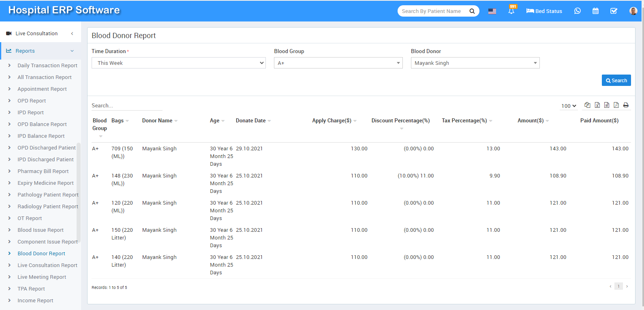Click the blue Search button
The width and height of the screenshot is (644, 310).
tap(616, 80)
